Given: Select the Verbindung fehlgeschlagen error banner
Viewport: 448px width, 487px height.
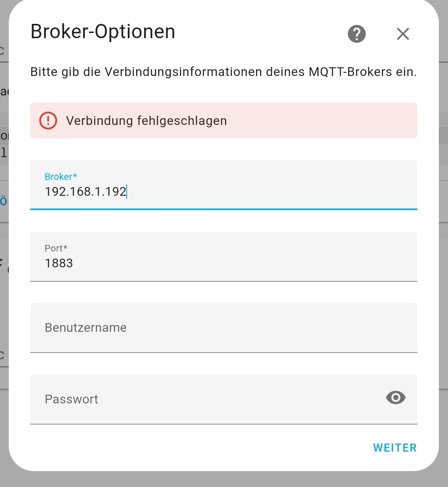Looking at the screenshot, I should [x=223, y=121].
